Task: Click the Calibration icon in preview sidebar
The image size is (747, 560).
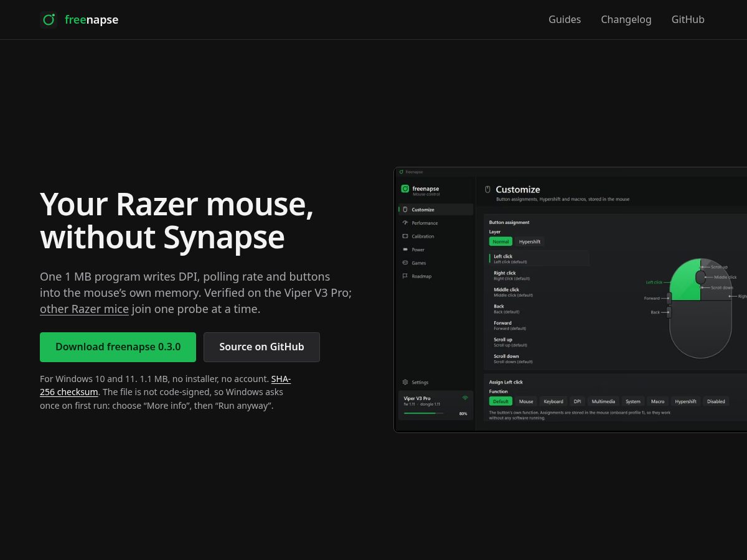Action: (405, 236)
